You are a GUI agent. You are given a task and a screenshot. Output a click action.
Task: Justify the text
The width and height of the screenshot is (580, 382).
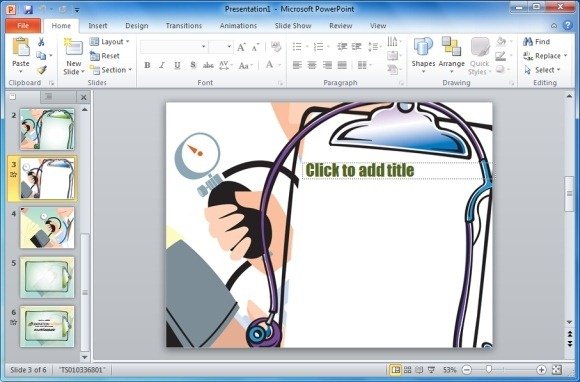tap(342, 65)
